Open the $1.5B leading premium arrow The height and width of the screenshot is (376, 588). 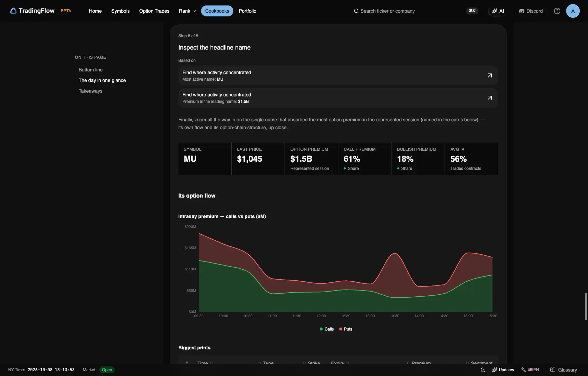(490, 98)
